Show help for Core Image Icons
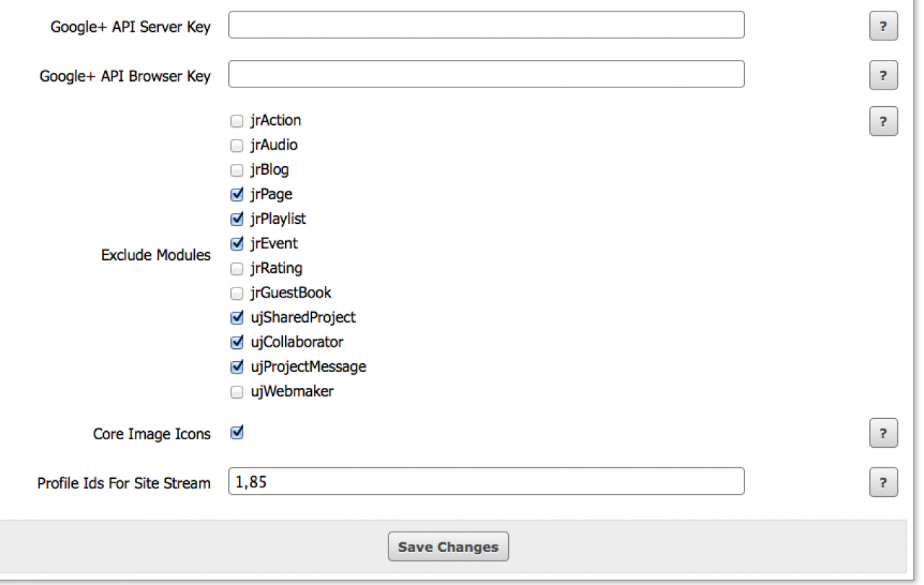Image resolution: width=924 pixels, height=585 pixels. tap(883, 433)
